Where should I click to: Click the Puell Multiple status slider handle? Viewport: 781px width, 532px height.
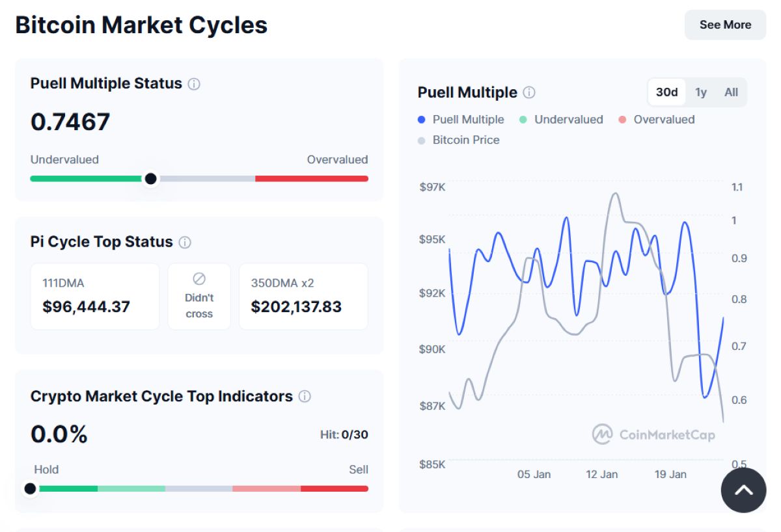[150, 179]
